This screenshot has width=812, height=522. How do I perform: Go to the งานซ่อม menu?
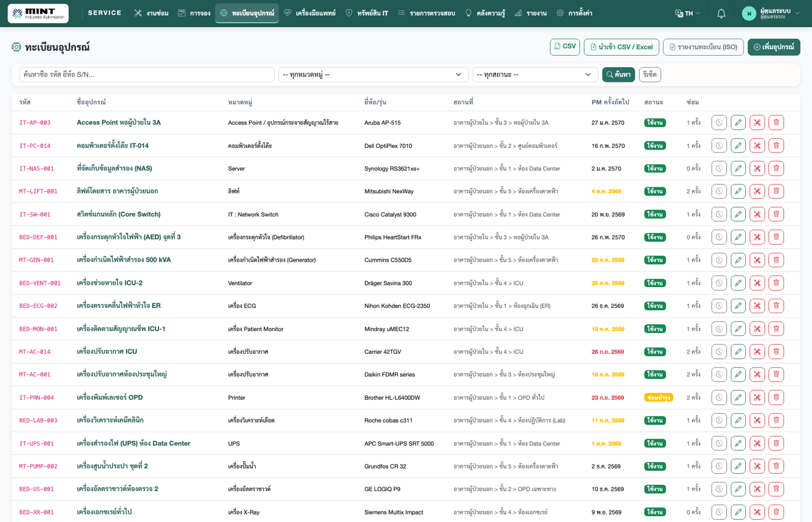(x=151, y=13)
